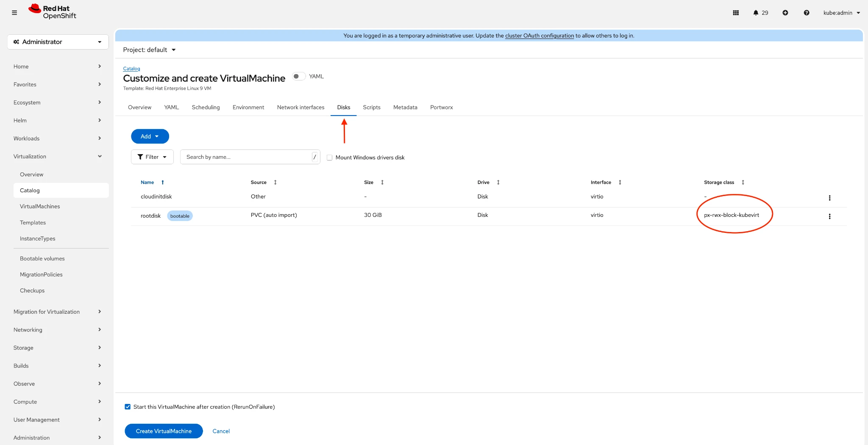Expand the Ecosystem nav section
This screenshot has width=868, height=445.
click(x=57, y=102)
